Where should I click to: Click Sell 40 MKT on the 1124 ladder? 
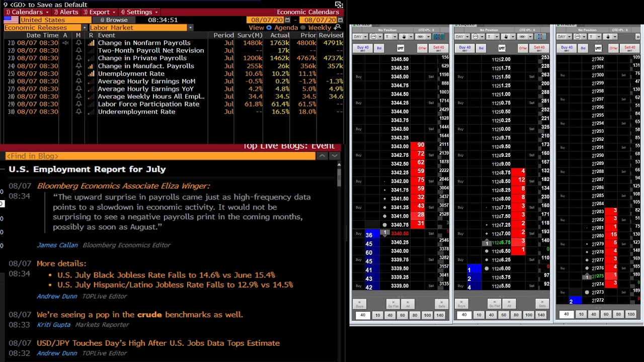coord(539,48)
